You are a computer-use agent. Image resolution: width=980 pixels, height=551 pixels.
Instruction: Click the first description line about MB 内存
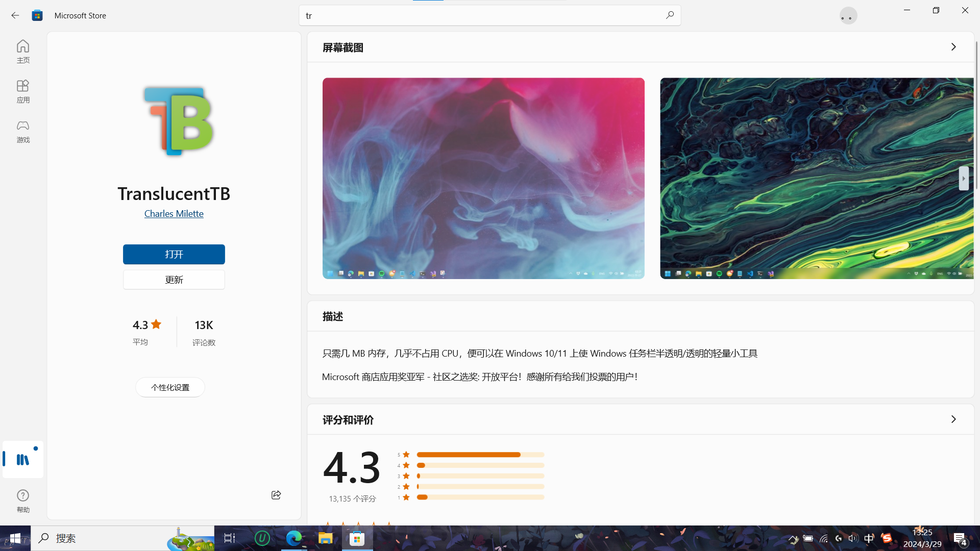[x=540, y=353]
